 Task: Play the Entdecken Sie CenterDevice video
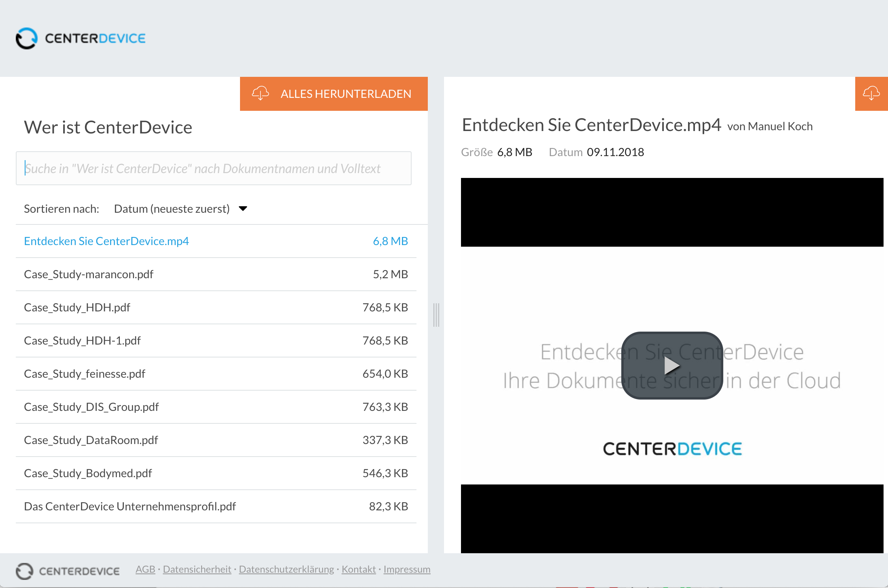(x=672, y=366)
